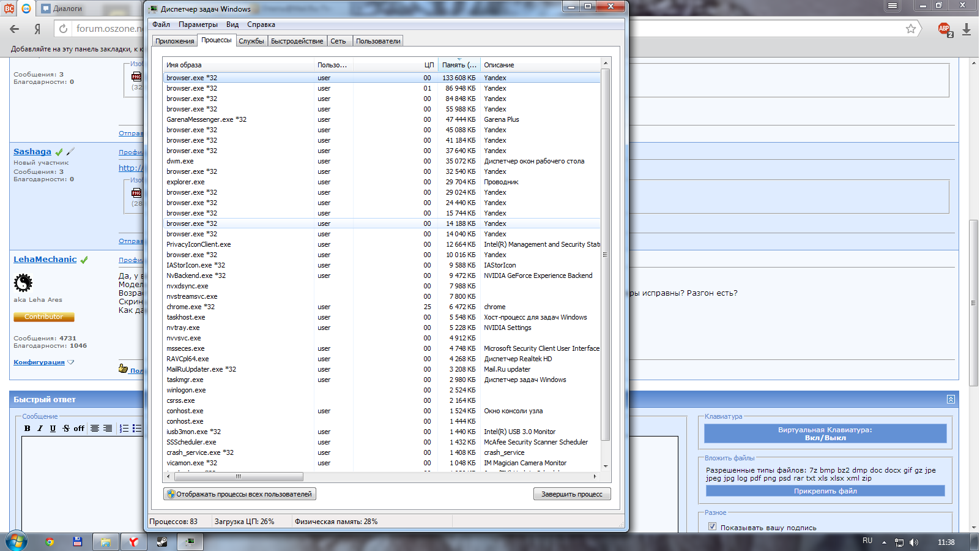980x551 pixels.
Task: Open the browser downloads arrow icon
Action: click(967, 29)
